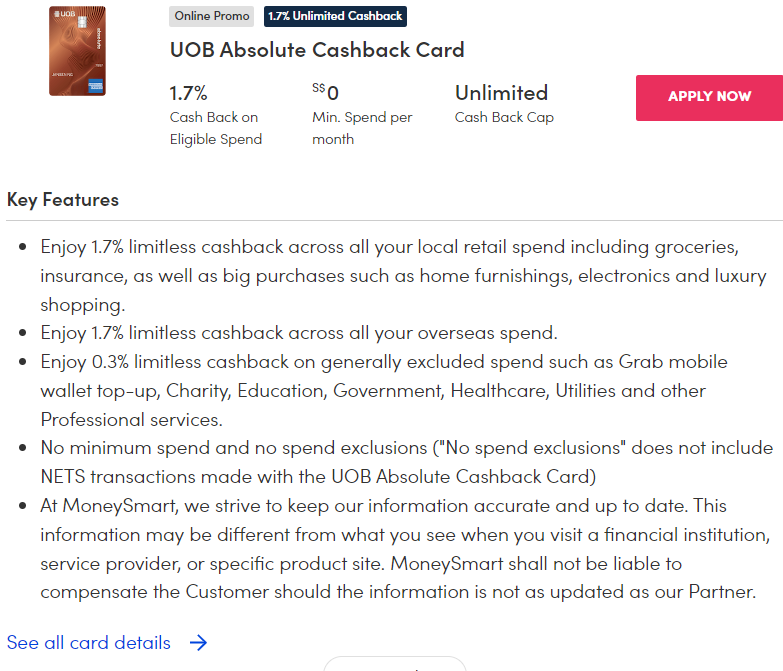Click the Key Features heading

coord(63,200)
